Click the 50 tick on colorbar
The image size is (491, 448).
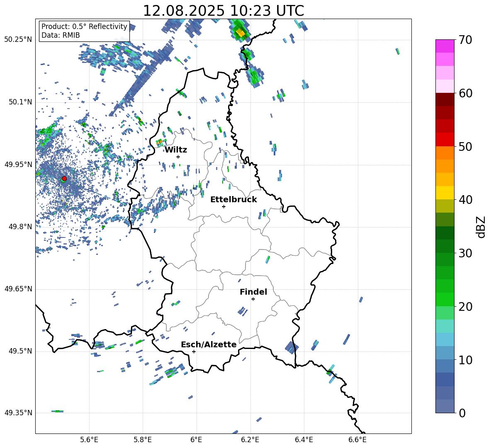465,146
